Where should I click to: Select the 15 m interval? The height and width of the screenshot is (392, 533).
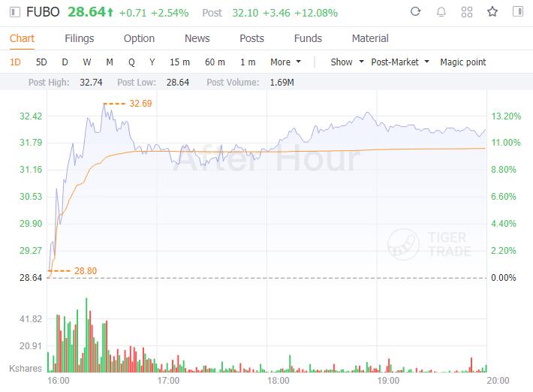pyautogui.click(x=180, y=62)
